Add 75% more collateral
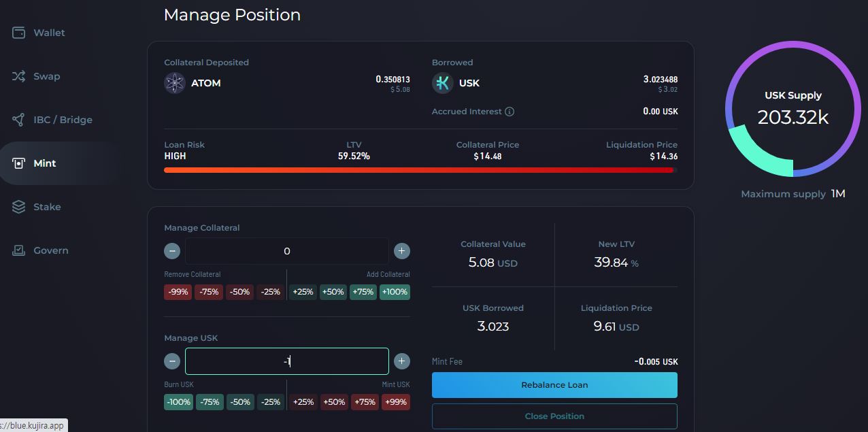The height and width of the screenshot is (432, 868). pos(363,292)
